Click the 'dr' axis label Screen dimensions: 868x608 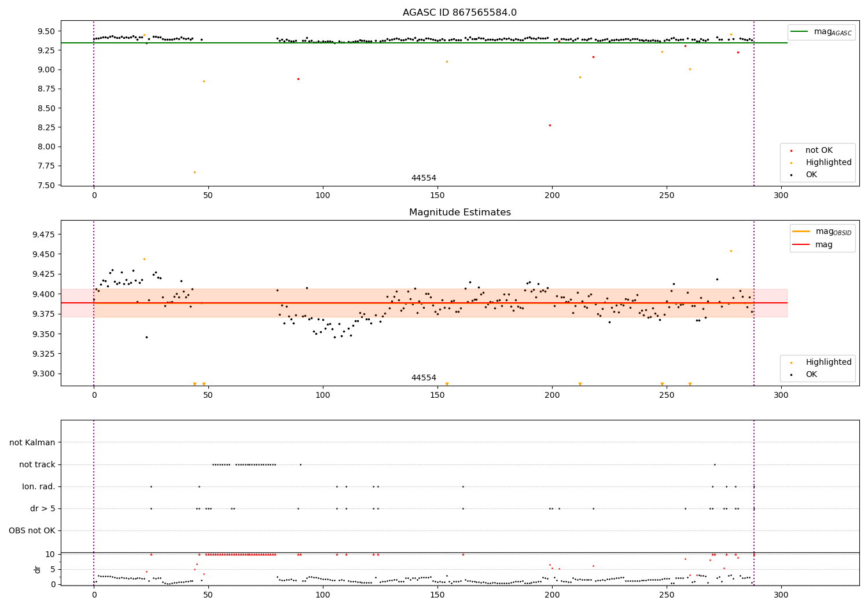[38, 569]
